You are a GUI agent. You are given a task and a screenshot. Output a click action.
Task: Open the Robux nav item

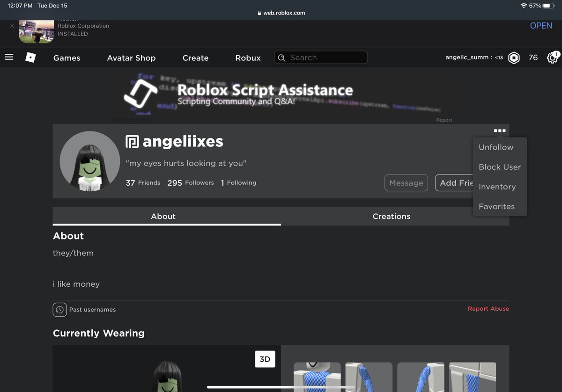[248, 58]
